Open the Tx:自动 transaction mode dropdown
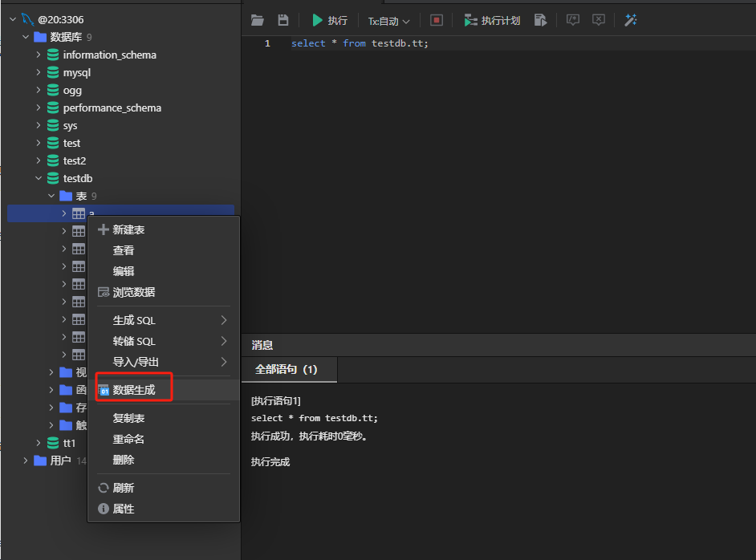This screenshot has height=560, width=756. click(388, 21)
